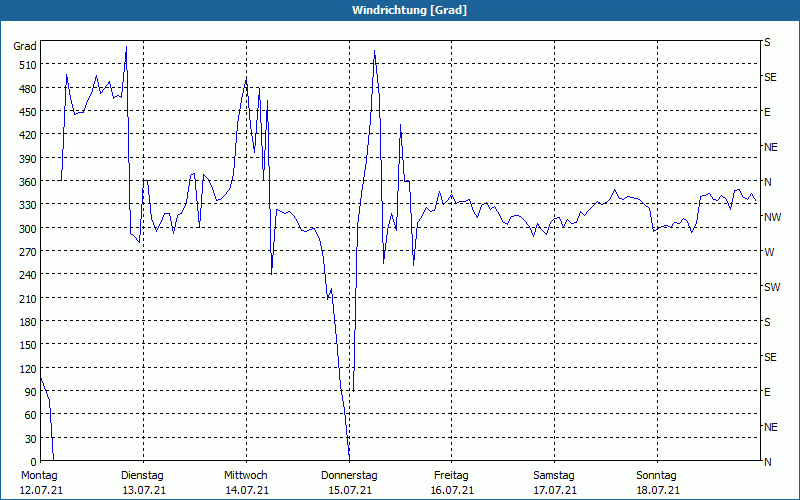
Task: Click the 'SW' compass label on right axis
Action: 772,287
